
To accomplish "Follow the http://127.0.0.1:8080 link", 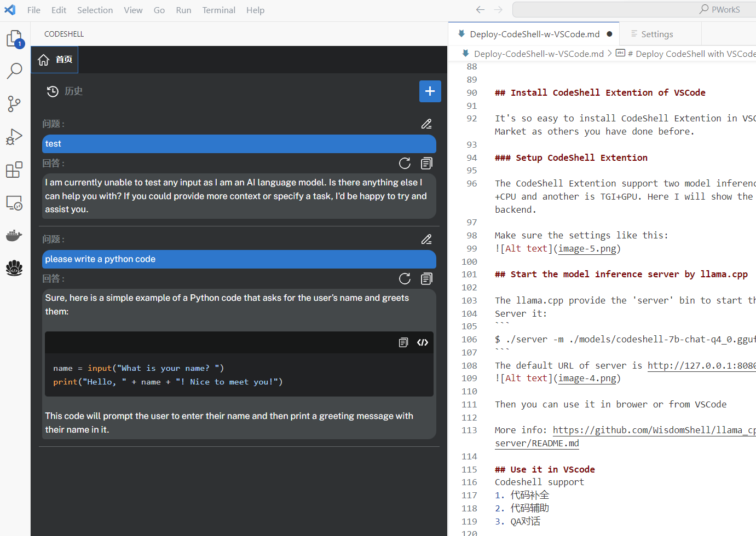I will click(702, 365).
